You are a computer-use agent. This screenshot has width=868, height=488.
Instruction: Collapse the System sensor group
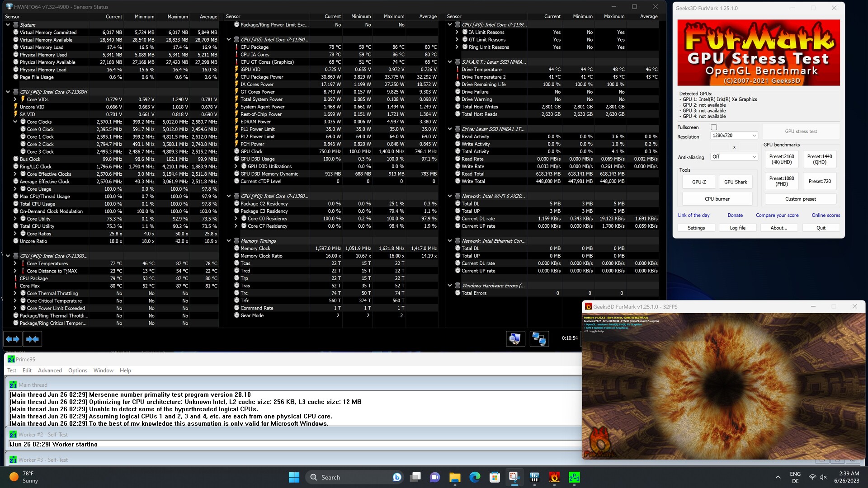[8, 25]
